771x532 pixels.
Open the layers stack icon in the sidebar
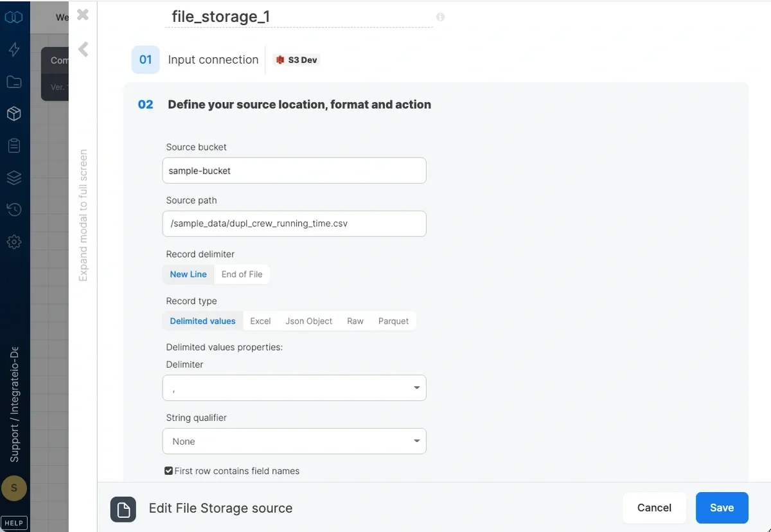14,177
